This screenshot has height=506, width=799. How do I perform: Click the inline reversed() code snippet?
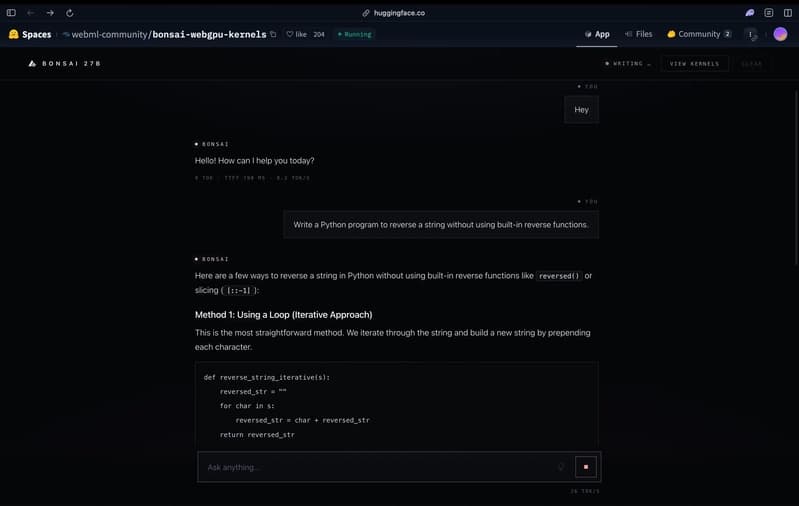click(x=559, y=276)
